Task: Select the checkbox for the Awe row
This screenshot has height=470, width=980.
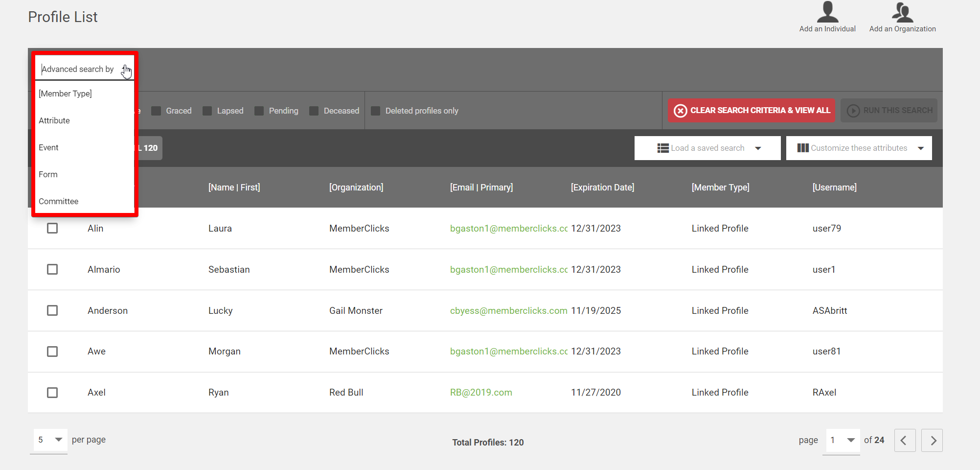Action: point(52,352)
